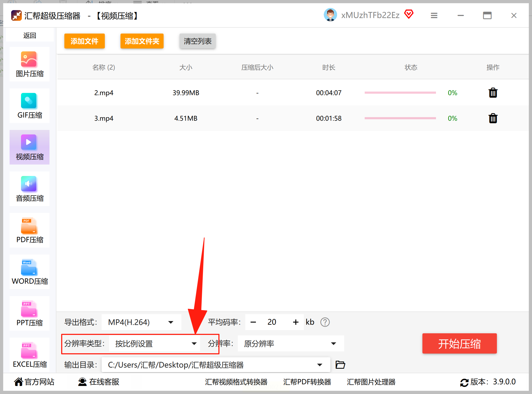The height and width of the screenshot is (394, 532).
Task: Browse output folder via the folder icon
Action: click(340, 365)
